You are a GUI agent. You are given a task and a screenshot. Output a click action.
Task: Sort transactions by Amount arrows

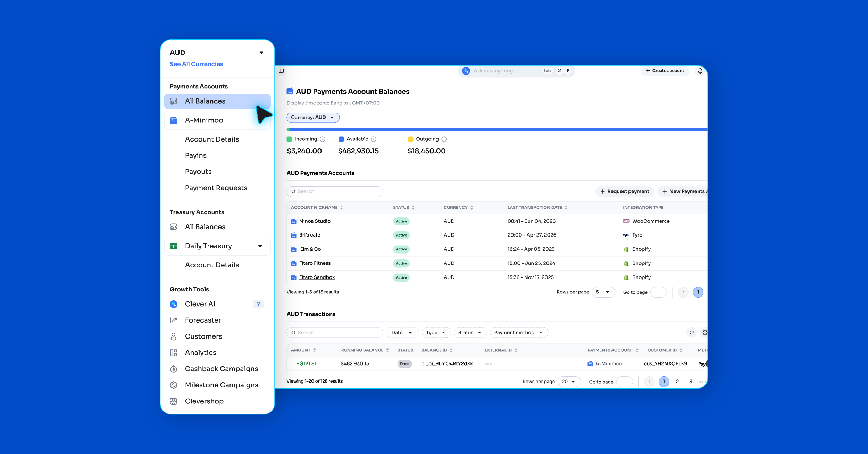(315, 350)
